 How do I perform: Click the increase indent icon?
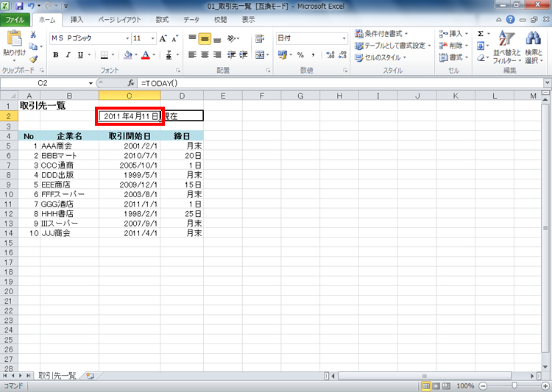[244, 55]
